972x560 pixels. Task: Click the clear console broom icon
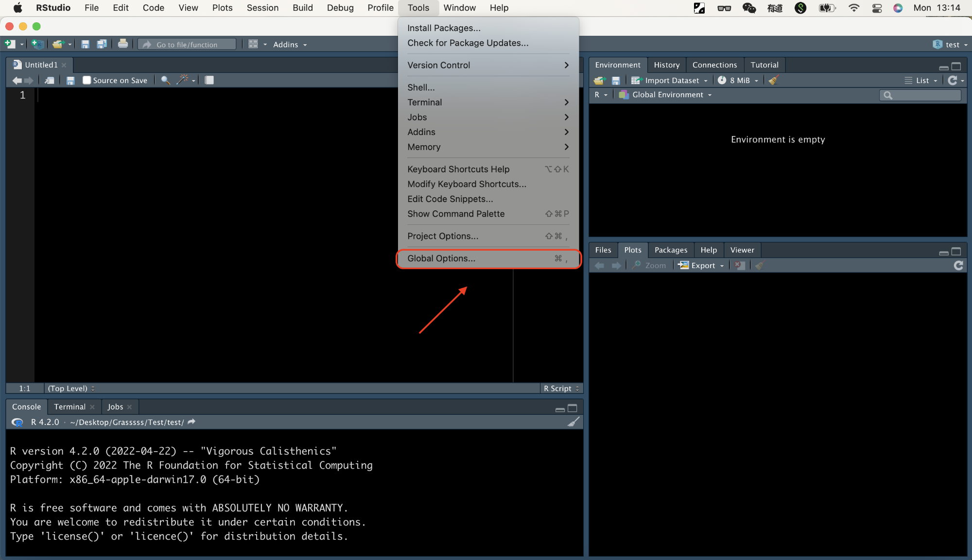[x=573, y=422]
